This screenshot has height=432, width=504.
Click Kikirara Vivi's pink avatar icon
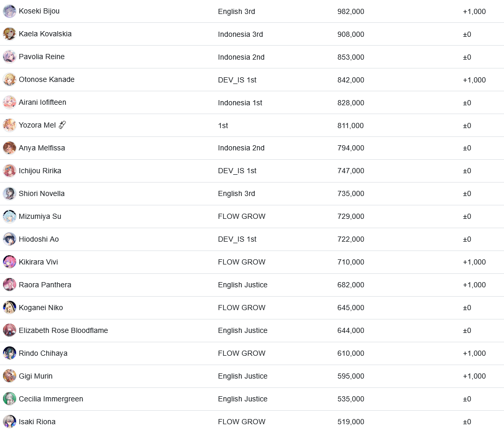[9, 262]
